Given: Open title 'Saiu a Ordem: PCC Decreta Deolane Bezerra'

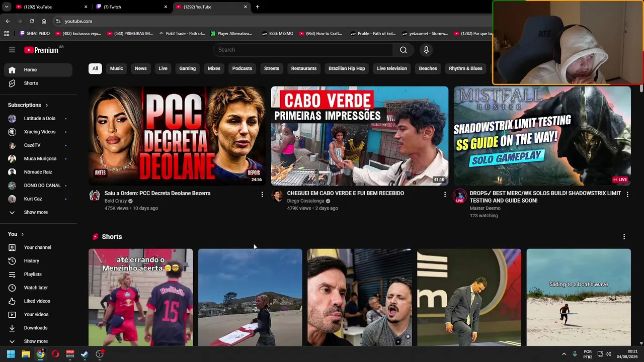Looking at the screenshot, I should click(x=157, y=193).
